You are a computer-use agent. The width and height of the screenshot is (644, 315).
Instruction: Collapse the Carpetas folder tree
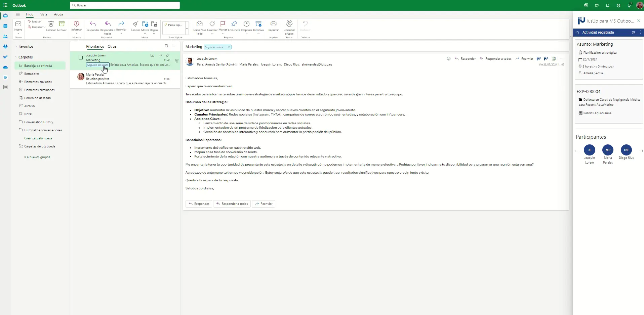[x=16, y=57]
